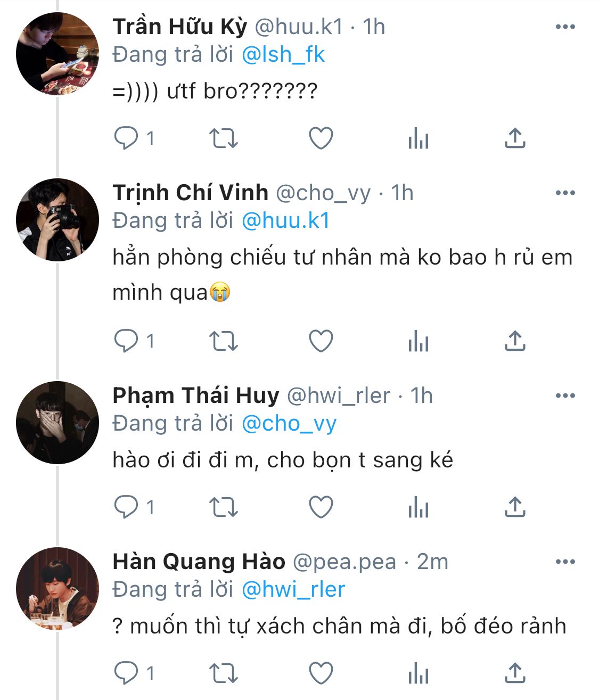Viewport: 599px width, 700px height.
Task: Open reply box on Phạm Thái Huy's tweet
Action: tap(126, 507)
